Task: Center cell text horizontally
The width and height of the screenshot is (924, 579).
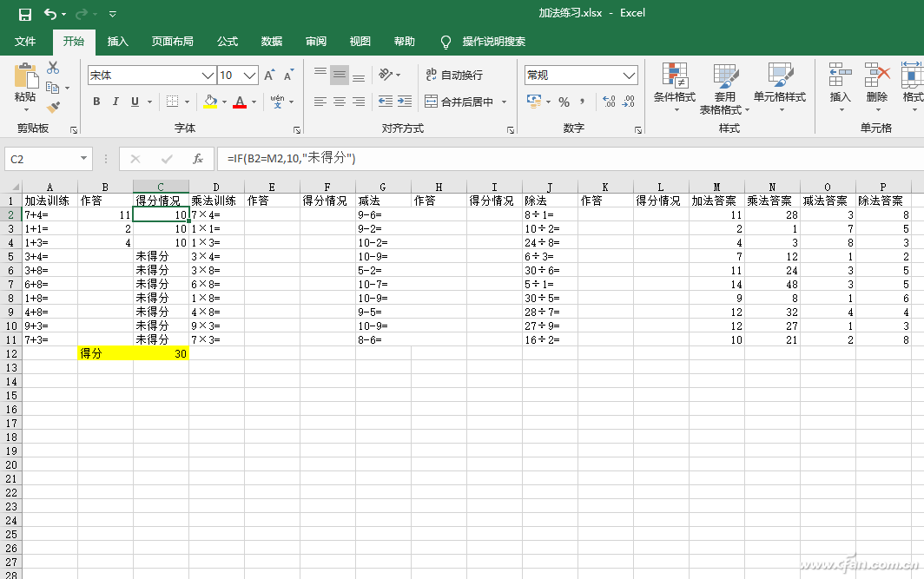Action: click(x=340, y=102)
